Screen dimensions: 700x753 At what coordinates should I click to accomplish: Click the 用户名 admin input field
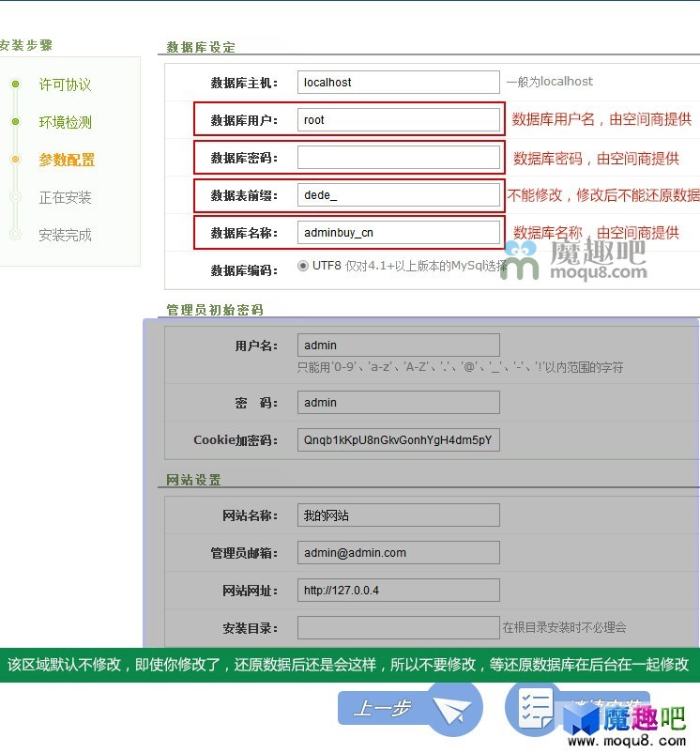click(x=398, y=346)
